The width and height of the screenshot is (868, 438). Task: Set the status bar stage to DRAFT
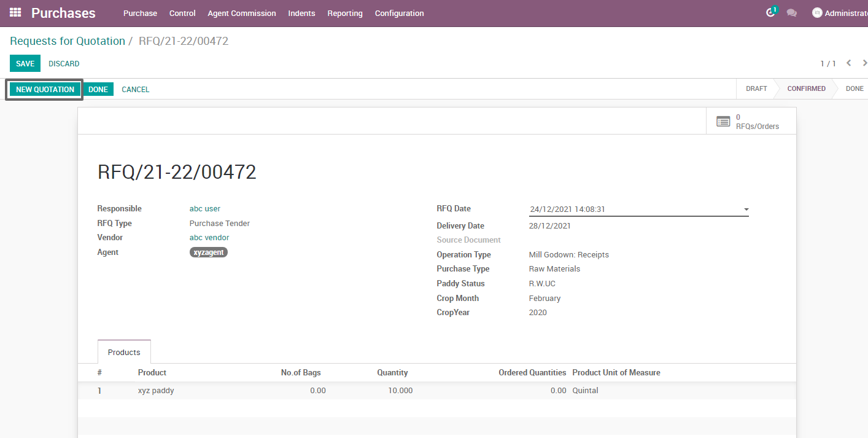(x=756, y=88)
